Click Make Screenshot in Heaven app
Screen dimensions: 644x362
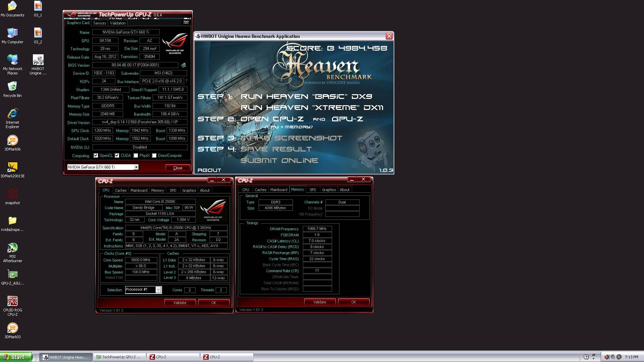pos(291,138)
